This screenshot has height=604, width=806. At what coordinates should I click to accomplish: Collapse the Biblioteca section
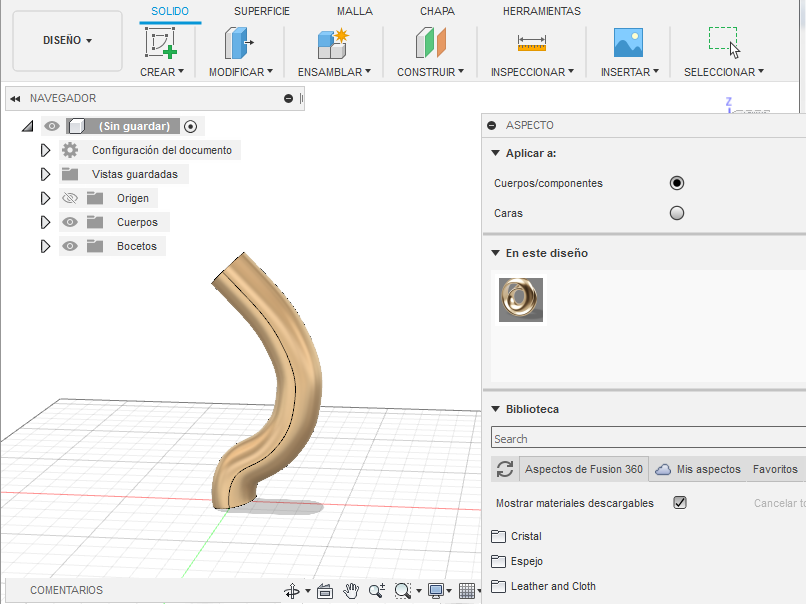[496, 409]
